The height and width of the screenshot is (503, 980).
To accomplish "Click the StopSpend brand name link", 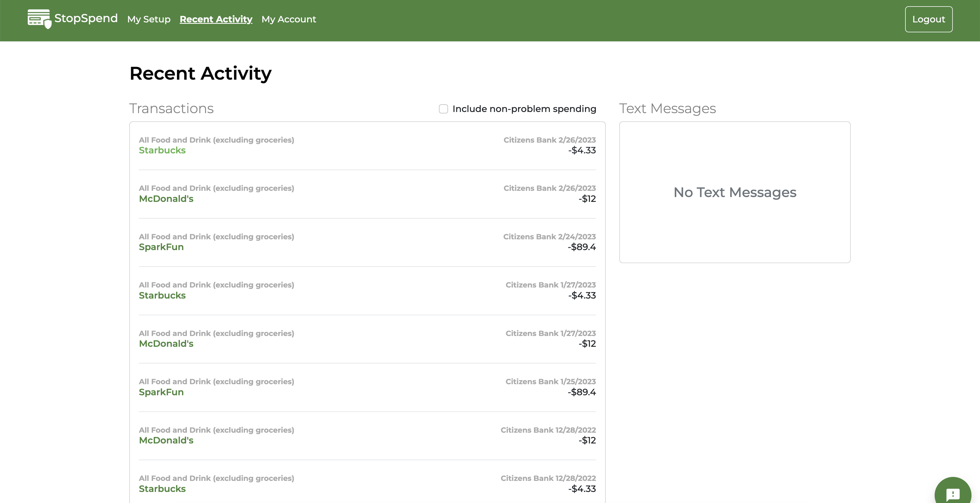I will [86, 18].
